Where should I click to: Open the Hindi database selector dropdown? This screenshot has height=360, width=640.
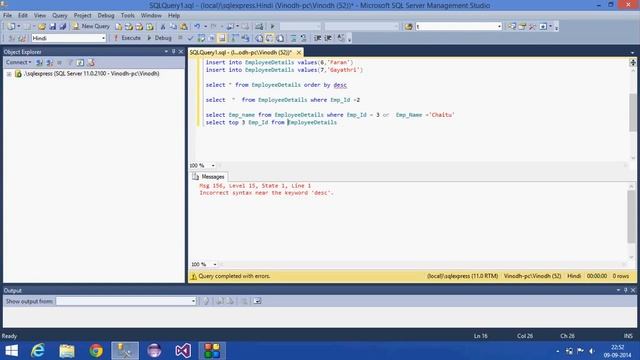[x=103, y=38]
